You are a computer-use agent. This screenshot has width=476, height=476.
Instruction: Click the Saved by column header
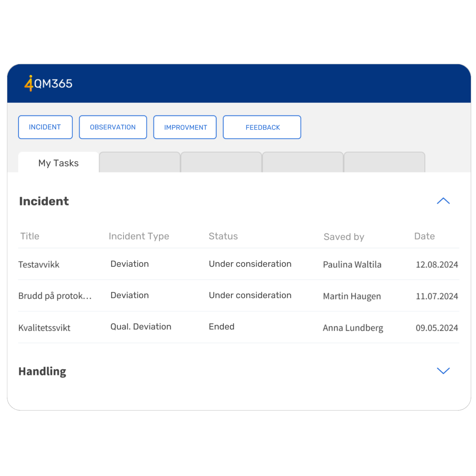[x=344, y=236]
